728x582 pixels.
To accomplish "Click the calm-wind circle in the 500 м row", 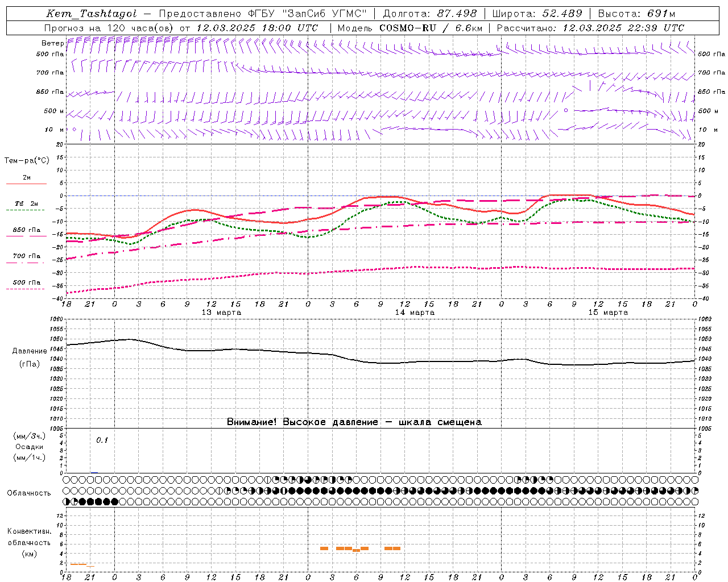I will [x=566, y=110].
